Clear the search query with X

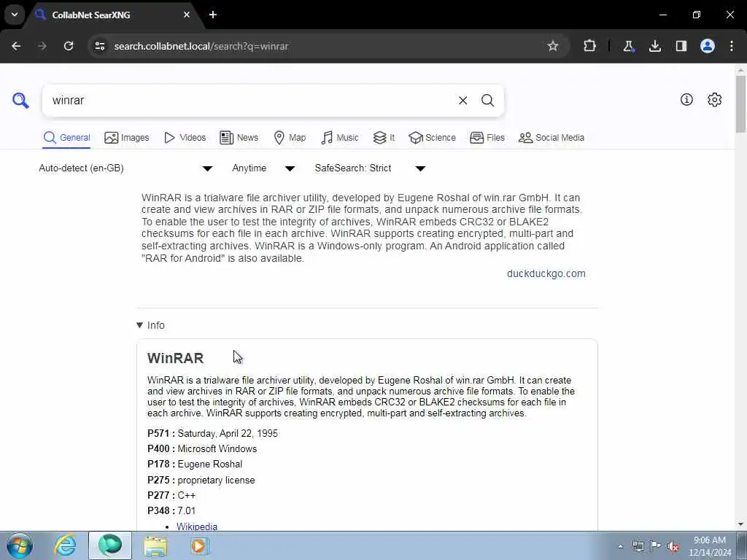[x=462, y=101]
